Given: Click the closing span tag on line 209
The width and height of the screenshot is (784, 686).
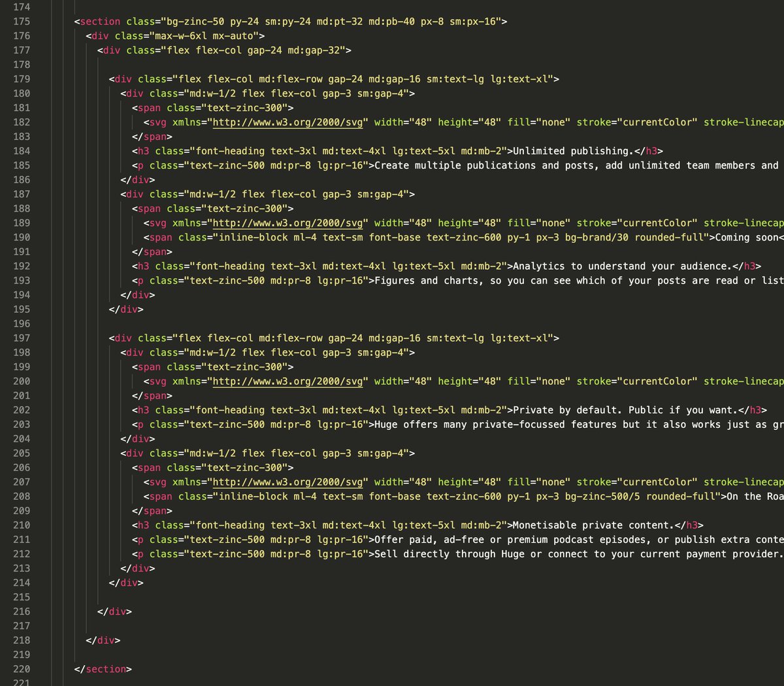Looking at the screenshot, I should point(152,511).
